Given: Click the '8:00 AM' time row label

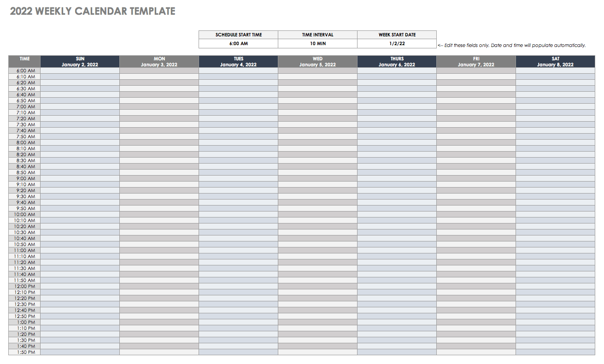Looking at the screenshot, I should click(24, 142).
